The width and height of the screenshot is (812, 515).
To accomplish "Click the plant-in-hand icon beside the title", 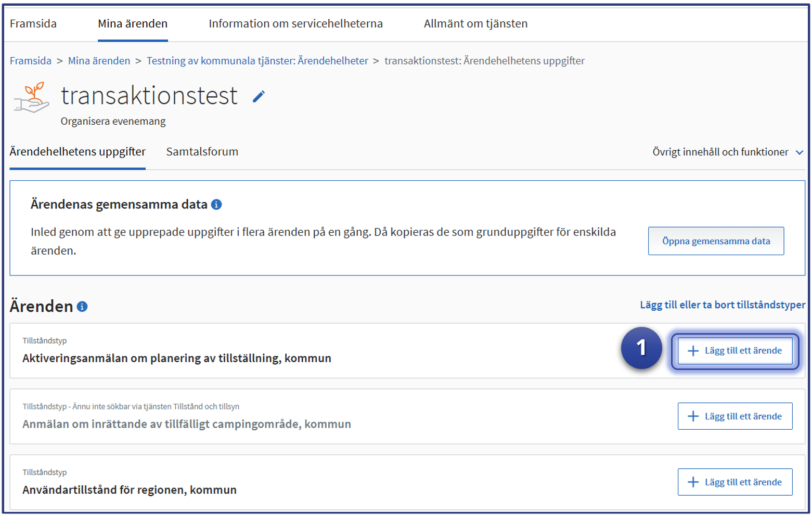I will tap(32, 98).
